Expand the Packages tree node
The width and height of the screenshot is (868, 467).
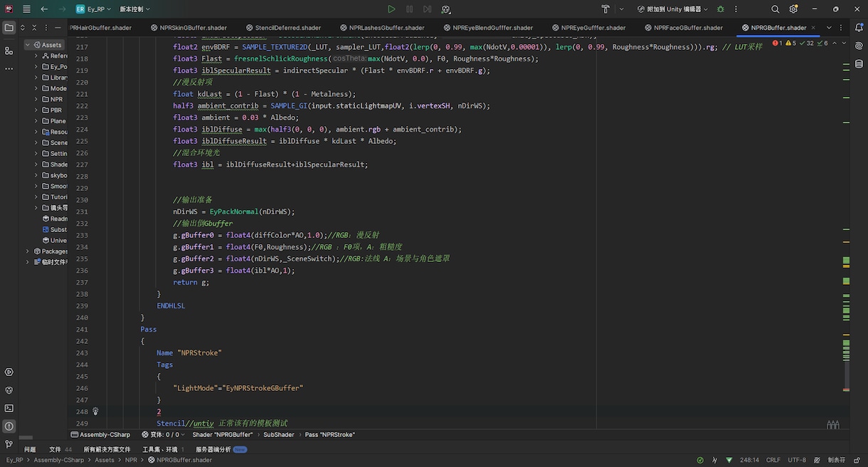[28, 251]
